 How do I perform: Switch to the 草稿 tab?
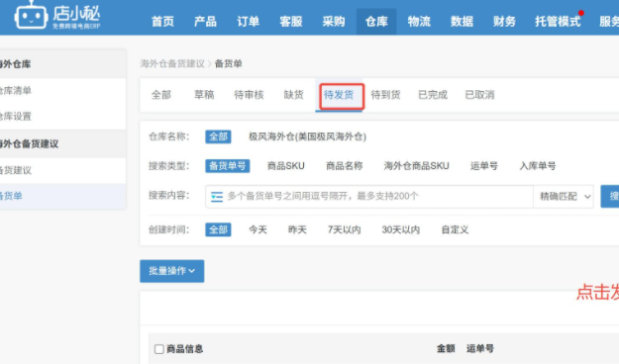tap(204, 95)
